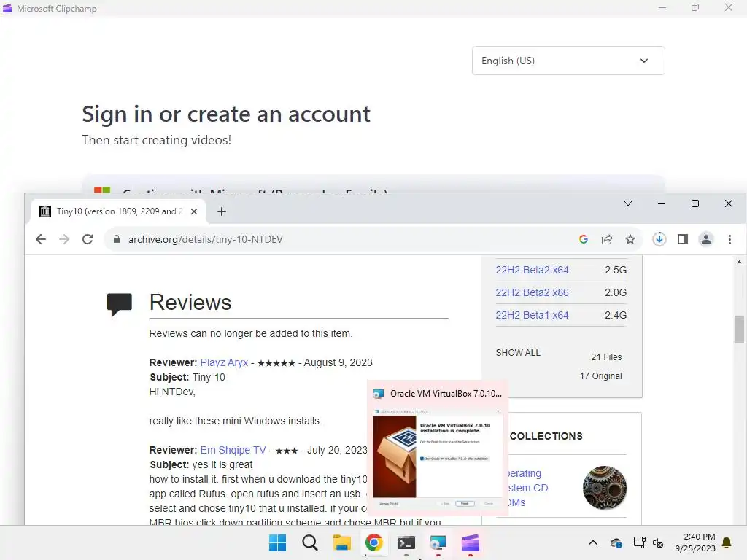Click the Reviews speech bubble icon
Image resolution: width=747 pixels, height=560 pixels.
point(119,304)
